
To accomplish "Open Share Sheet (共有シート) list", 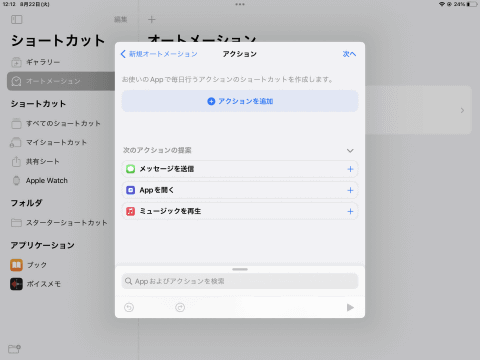I will pos(35,162).
